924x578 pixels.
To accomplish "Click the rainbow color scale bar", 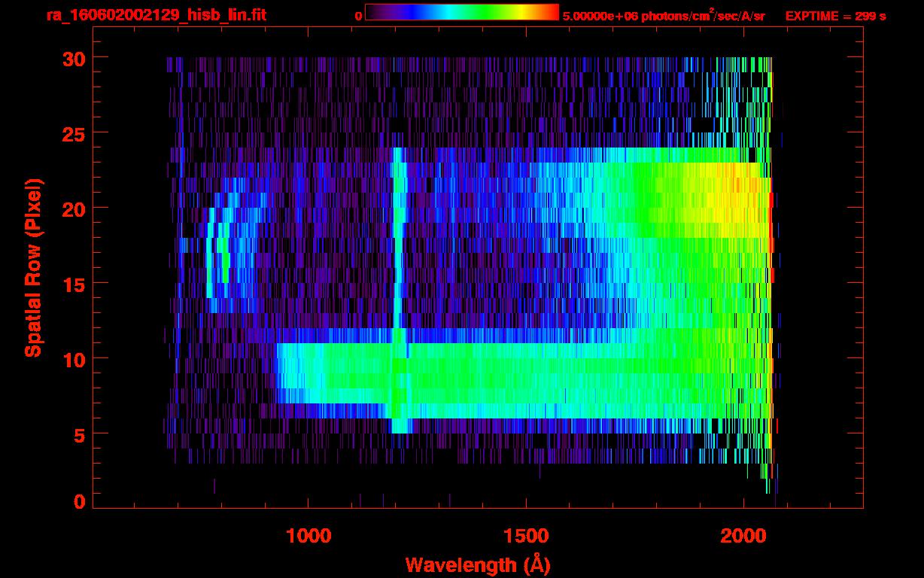I will point(461,12).
